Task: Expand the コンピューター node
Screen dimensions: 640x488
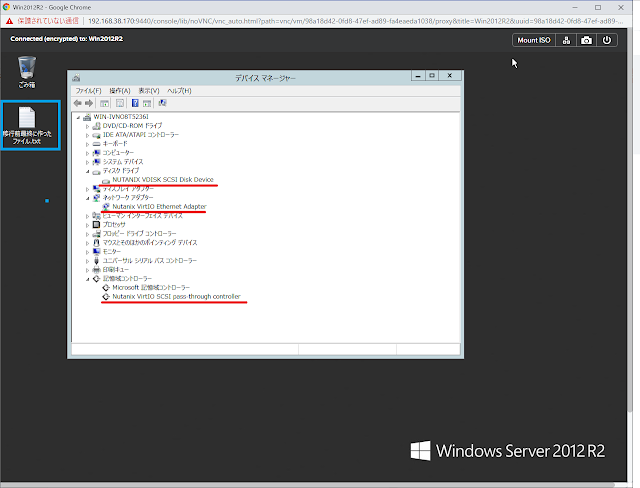Action: (87, 153)
